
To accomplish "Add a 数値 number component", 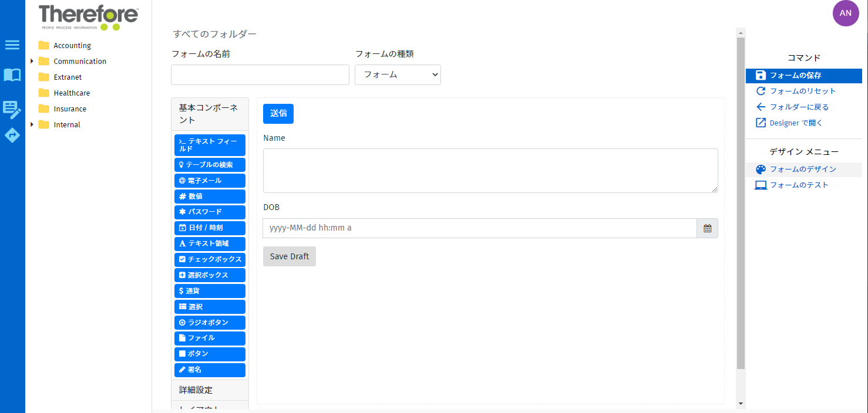I will [210, 197].
